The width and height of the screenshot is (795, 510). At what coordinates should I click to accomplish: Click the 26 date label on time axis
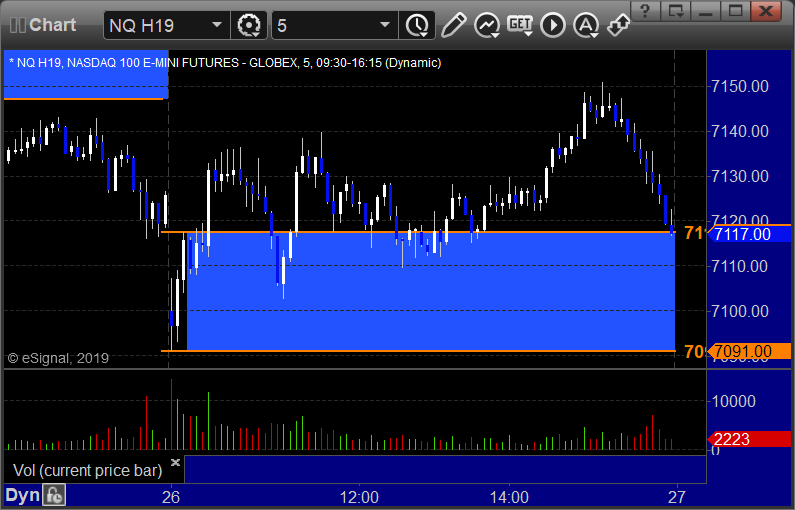(171, 497)
